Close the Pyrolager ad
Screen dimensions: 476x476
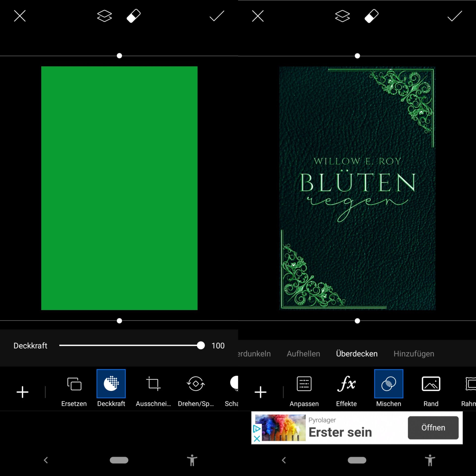point(257,439)
